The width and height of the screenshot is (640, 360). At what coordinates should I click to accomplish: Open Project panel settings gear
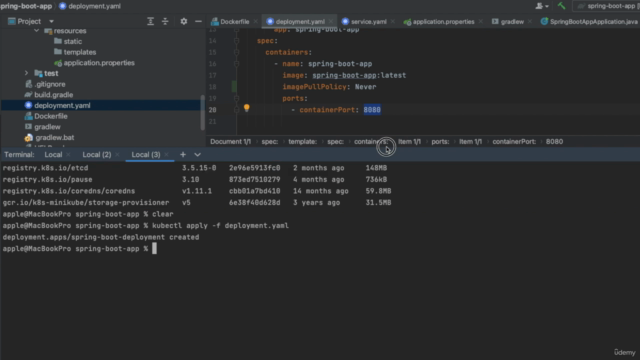184,21
